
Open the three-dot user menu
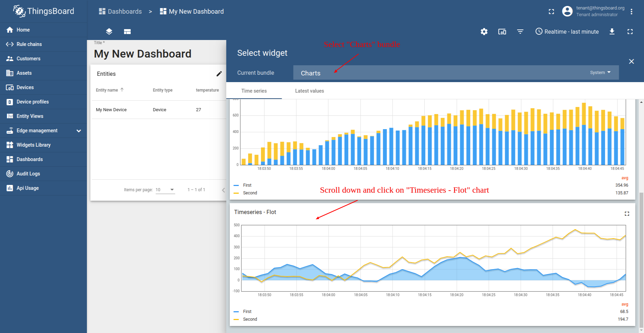click(631, 12)
